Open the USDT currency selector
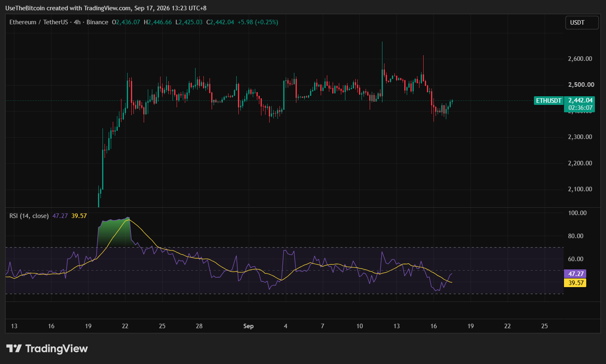Image resolution: width=606 pixels, height=364 pixels. pyautogui.click(x=582, y=23)
